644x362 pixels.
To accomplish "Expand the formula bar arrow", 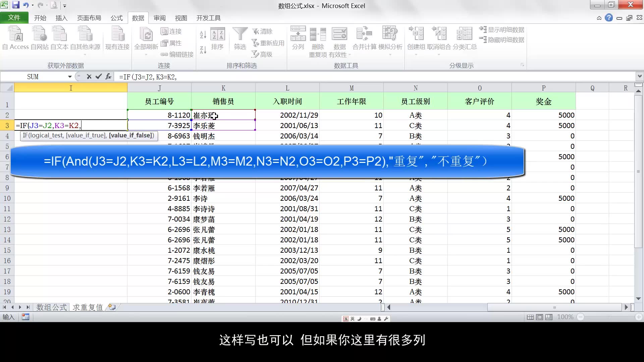I will click(640, 76).
